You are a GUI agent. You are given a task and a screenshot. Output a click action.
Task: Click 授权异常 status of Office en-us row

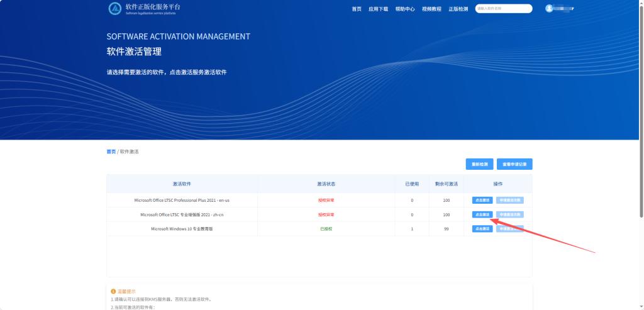click(x=326, y=201)
